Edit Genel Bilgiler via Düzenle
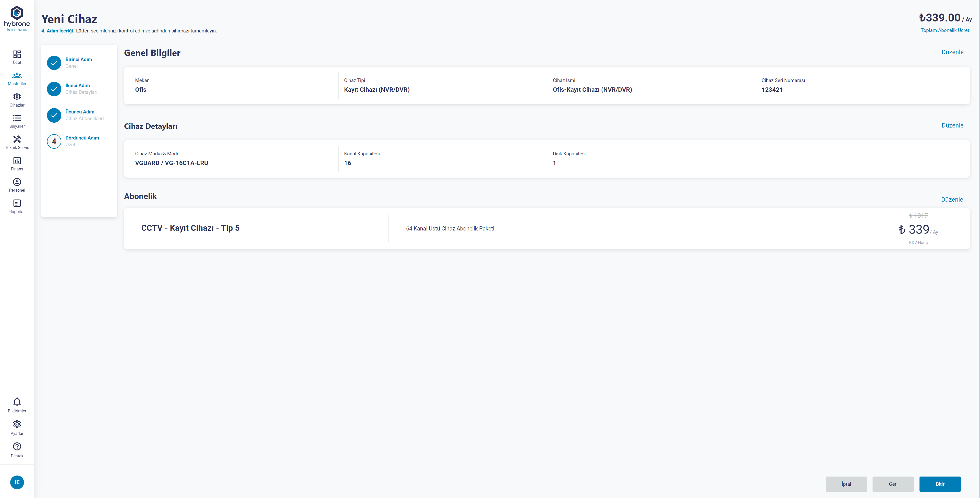The width and height of the screenshot is (980, 498). coord(952,52)
